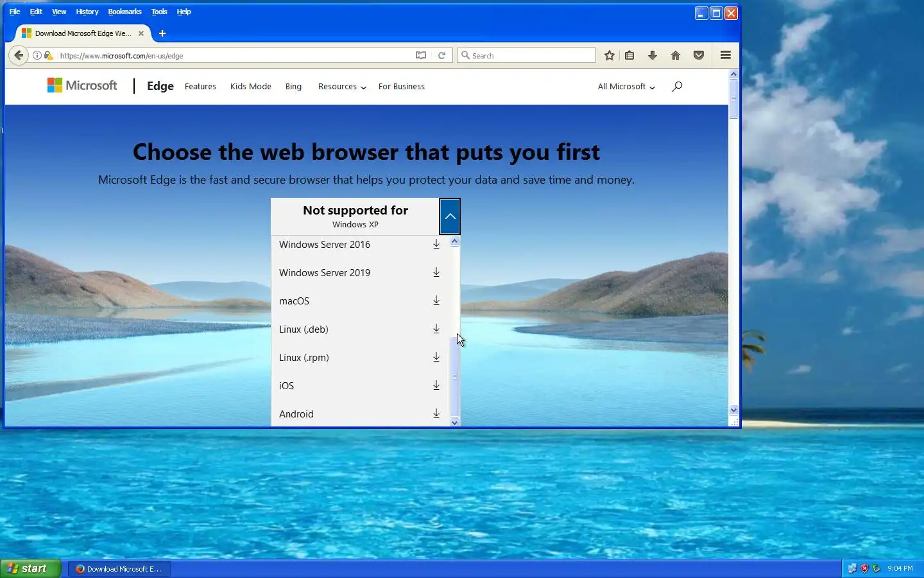Click the search magnifier on Microsoft site
924x578 pixels.
(677, 86)
